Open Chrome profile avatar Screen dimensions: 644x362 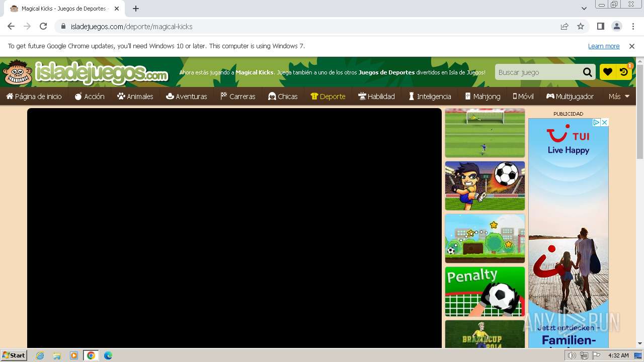pyautogui.click(x=616, y=27)
